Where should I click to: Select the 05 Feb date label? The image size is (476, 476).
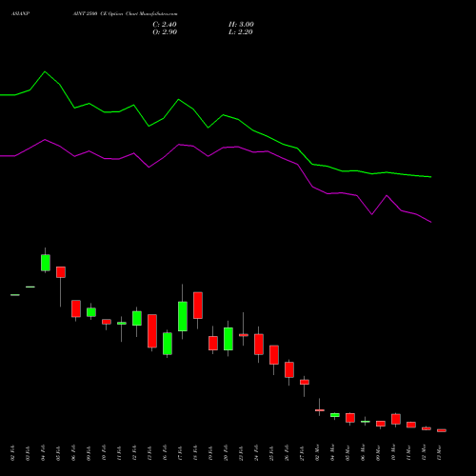[58, 453]
